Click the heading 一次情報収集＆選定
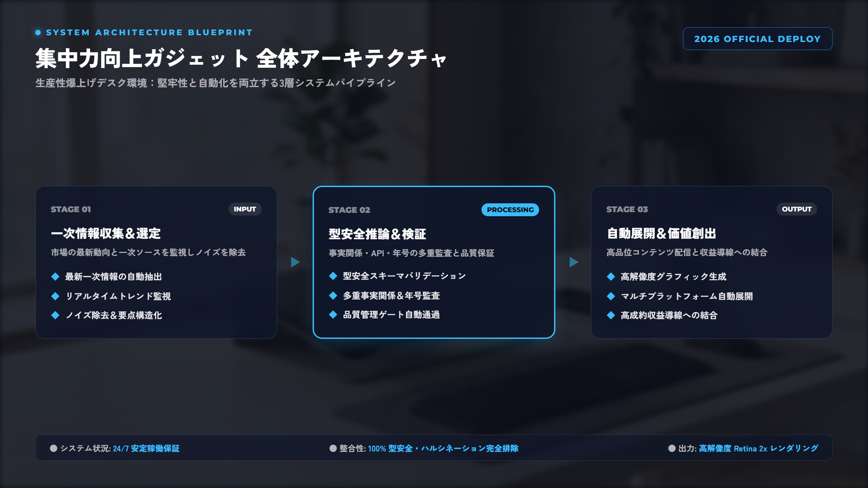This screenshot has width=868, height=488. click(106, 233)
